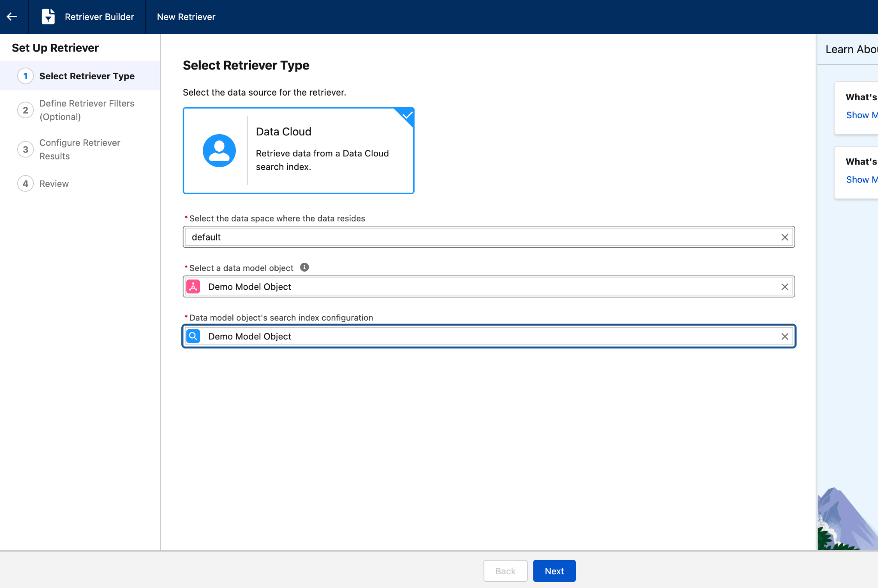The height and width of the screenshot is (588, 878).
Task: Clear the default data space selection
Action: [785, 237]
